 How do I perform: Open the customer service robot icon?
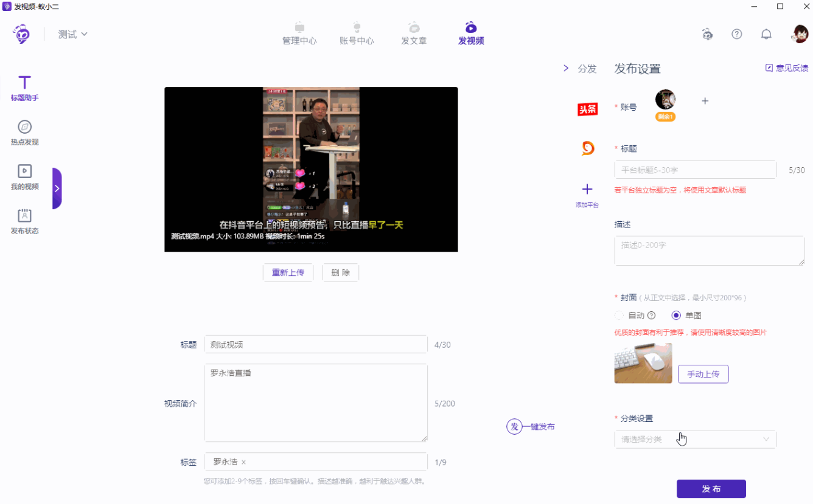click(x=707, y=34)
